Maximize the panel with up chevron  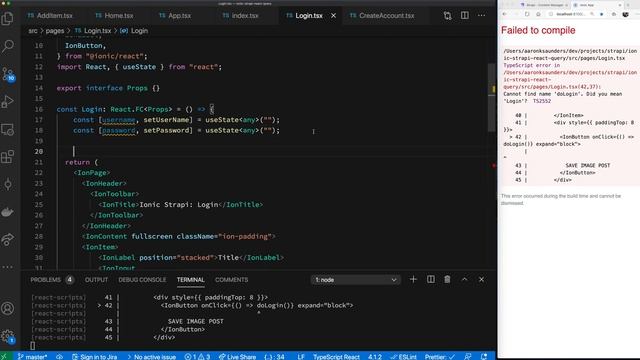[464, 280]
